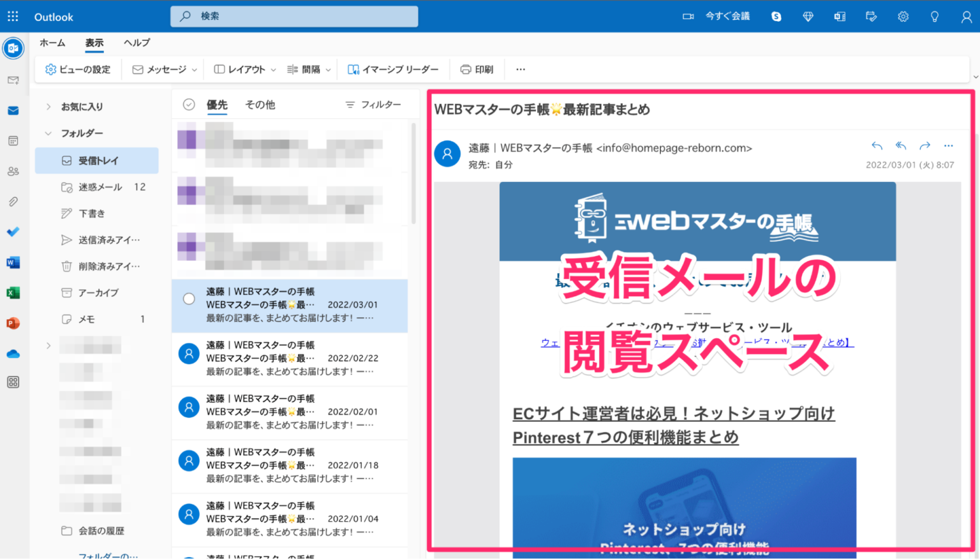The width and height of the screenshot is (980, 559).
Task: Expand the ribbon with the chevron
Action: coord(975,77)
